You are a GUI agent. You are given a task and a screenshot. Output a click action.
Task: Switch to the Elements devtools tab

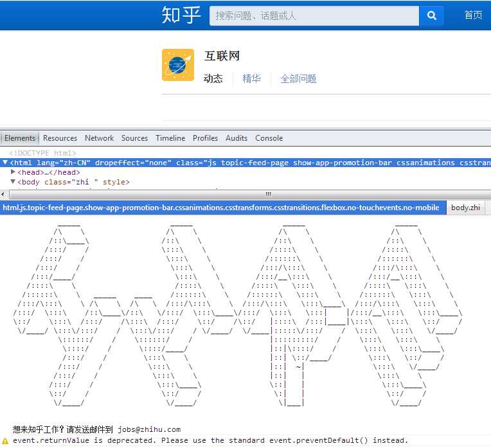[20, 138]
